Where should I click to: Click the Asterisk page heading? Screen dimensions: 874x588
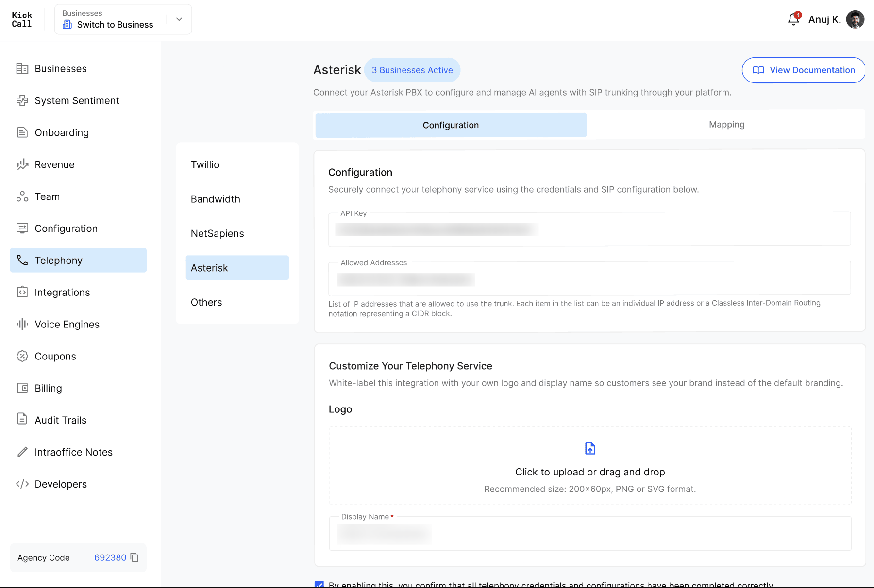click(337, 70)
